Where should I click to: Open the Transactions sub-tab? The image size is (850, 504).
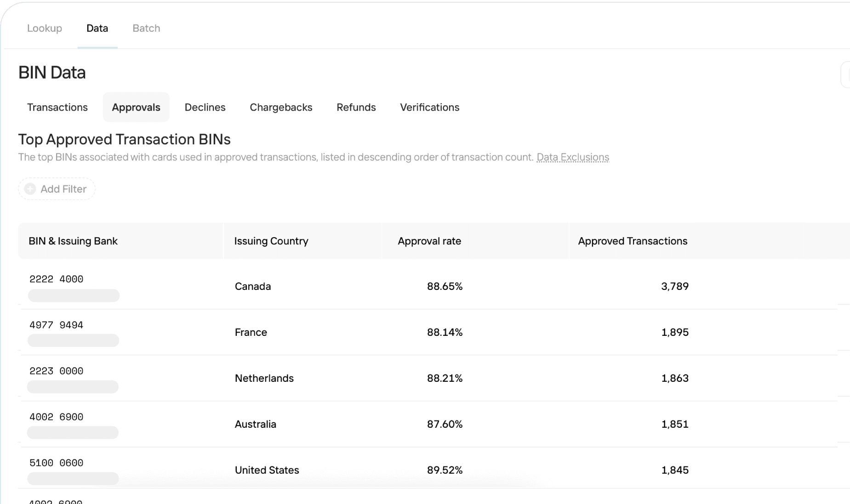pyautogui.click(x=57, y=107)
